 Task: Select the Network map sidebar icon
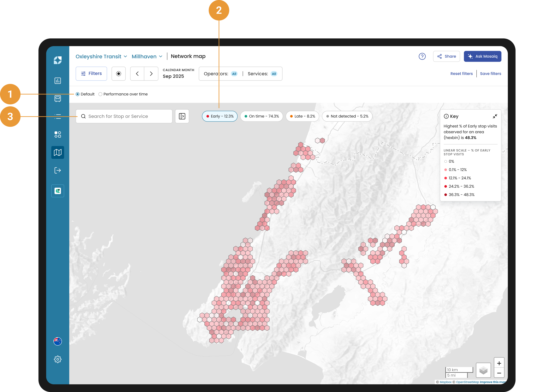[x=57, y=152]
